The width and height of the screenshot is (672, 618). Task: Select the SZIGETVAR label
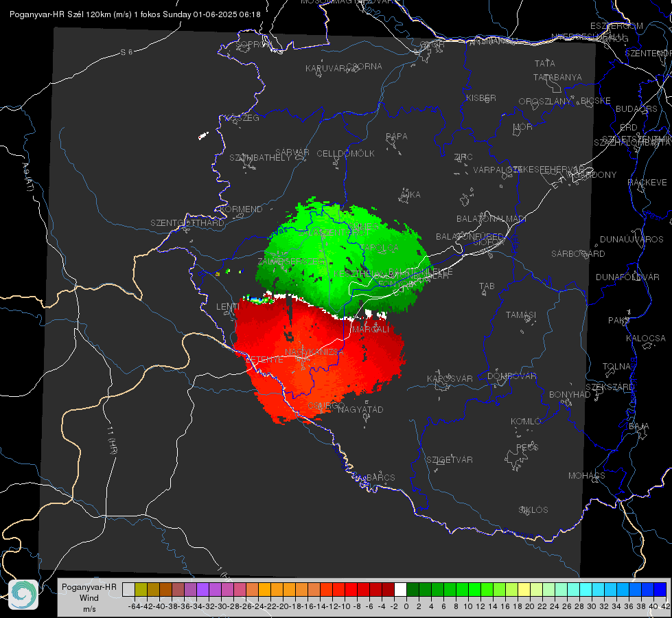click(x=449, y=460)
